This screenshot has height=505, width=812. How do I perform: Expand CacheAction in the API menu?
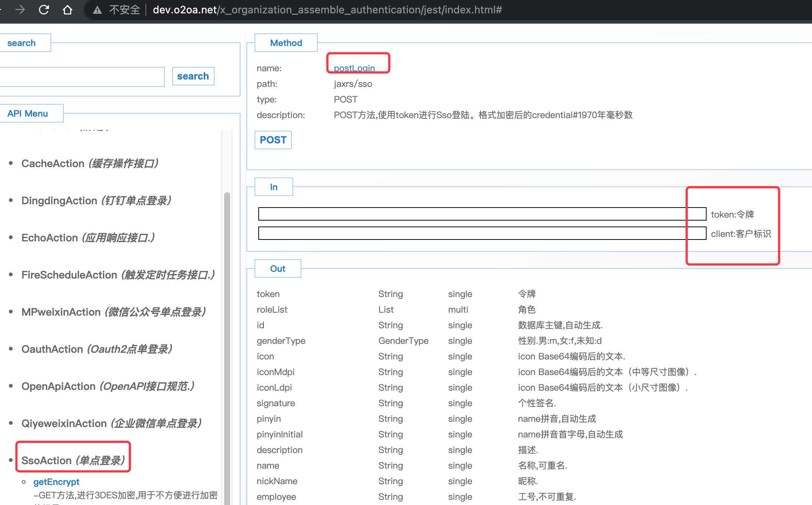(90, 163)
